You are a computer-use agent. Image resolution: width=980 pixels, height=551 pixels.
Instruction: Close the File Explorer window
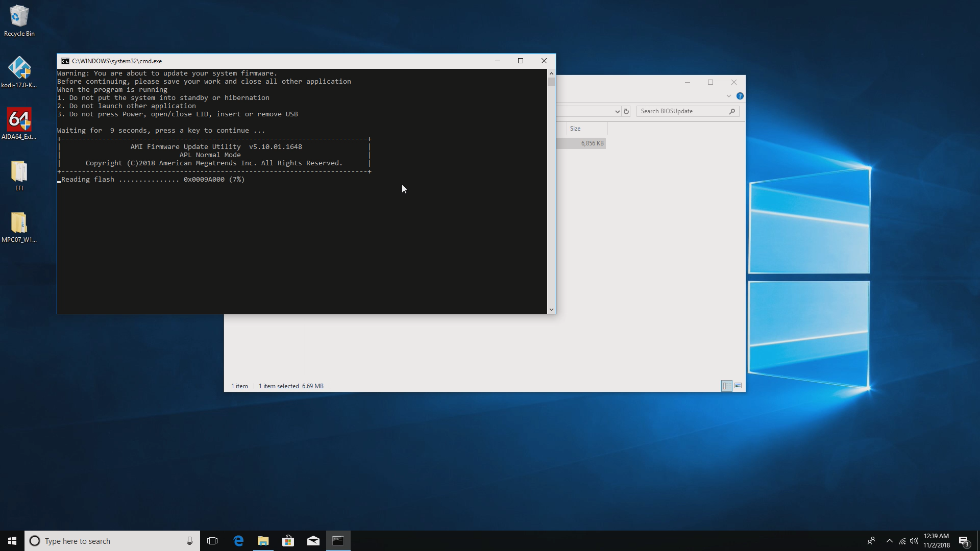point(734,82)
